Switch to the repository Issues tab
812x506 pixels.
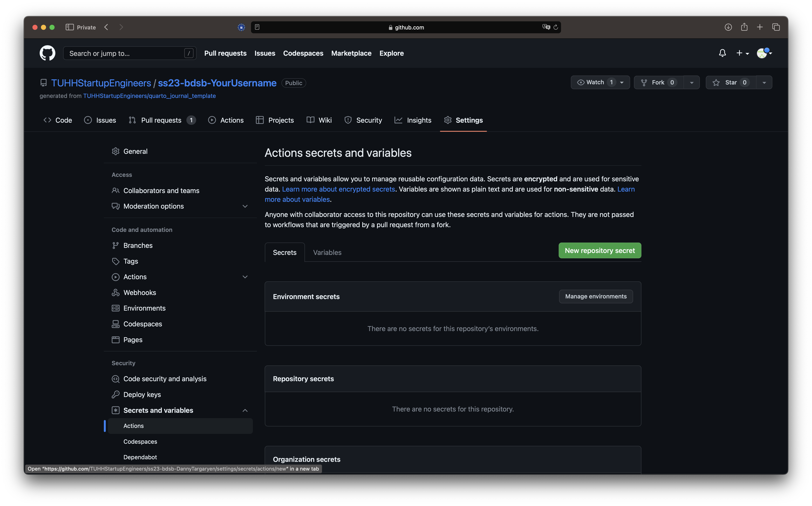point(100,120)
